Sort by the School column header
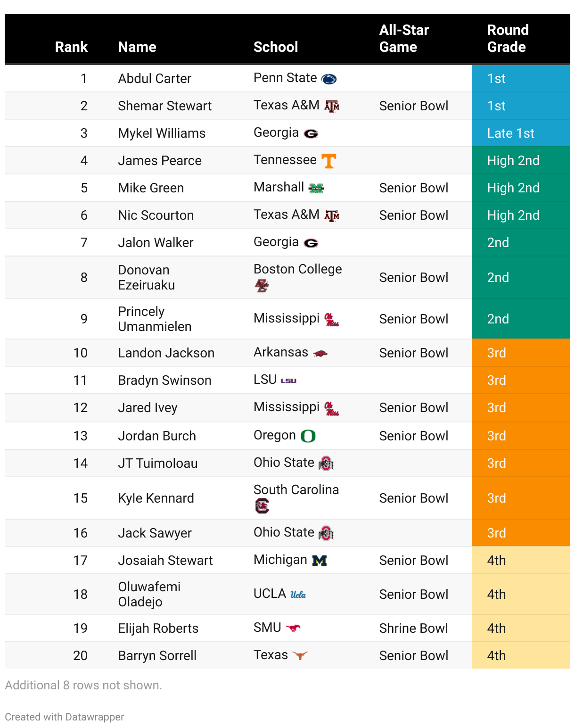The image size is (575, 728). [x=276, y=47]
